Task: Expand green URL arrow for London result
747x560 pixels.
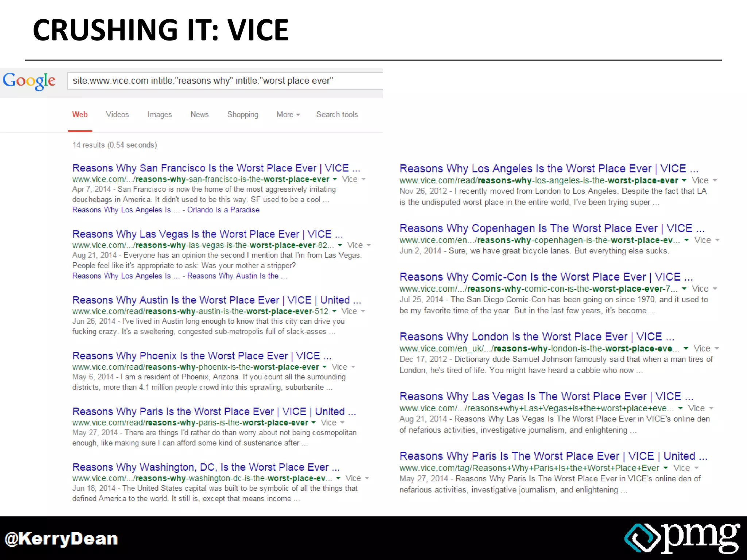Action: pyautogui.click(x=686, y=349)
